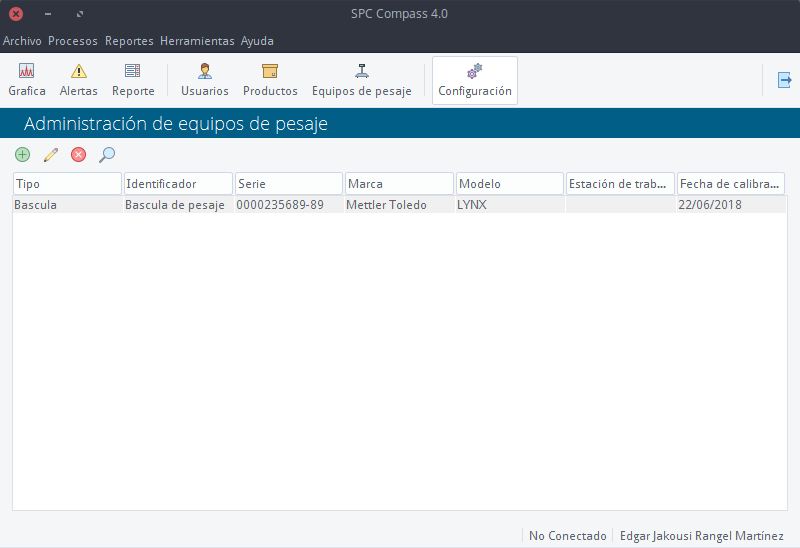Select the Mettler Toledo cell
This screenshot has height=548, width=800.
pyautogui.click(x=399, y=205)
